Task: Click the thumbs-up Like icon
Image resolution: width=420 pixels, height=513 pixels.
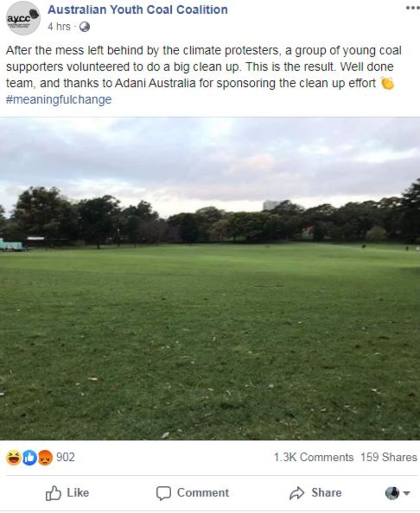Action: [x=53, y=493]
